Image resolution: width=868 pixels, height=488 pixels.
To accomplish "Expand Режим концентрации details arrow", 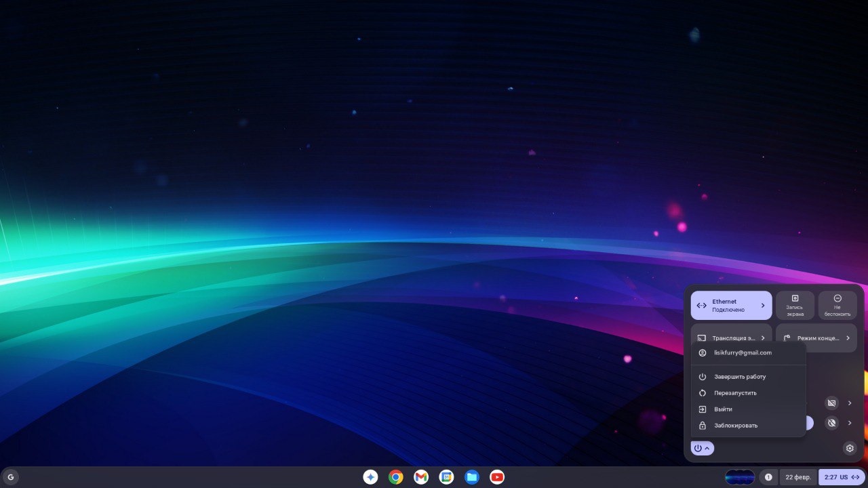I will click(848, 338).
